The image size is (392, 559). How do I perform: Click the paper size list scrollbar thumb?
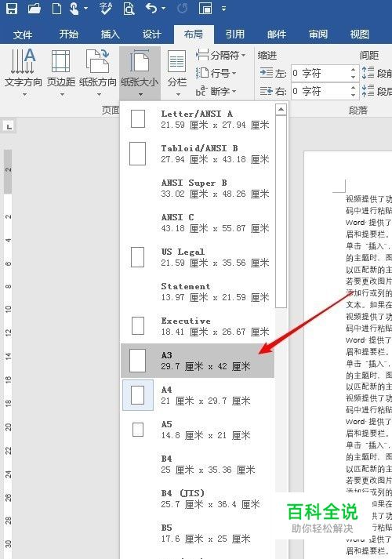click(x=281, y=212)
